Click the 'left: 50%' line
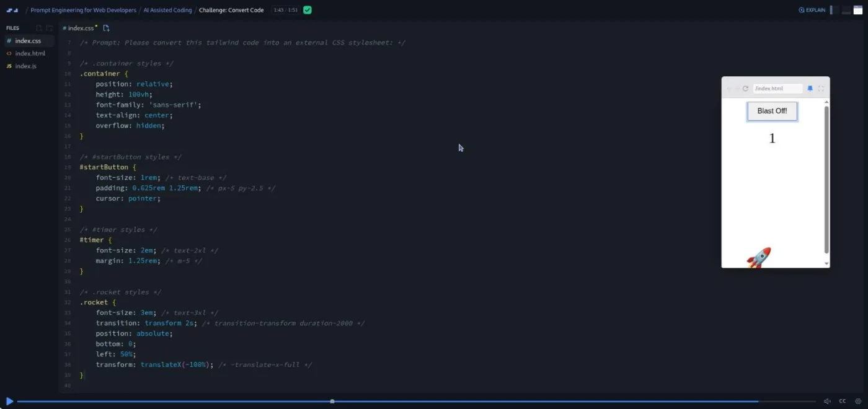Image resolution: width=868 pixels, height=409 pixels. pos(116,354)
